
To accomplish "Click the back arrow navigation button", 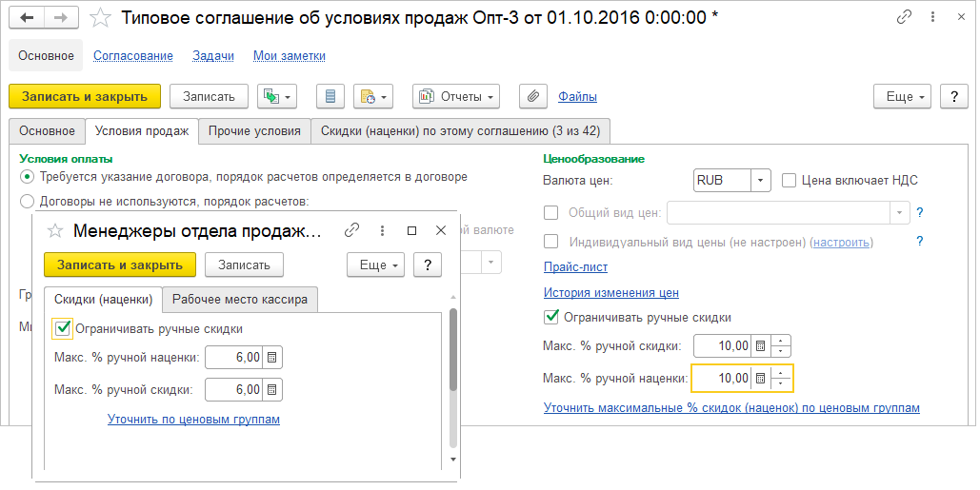I will 27,18.
